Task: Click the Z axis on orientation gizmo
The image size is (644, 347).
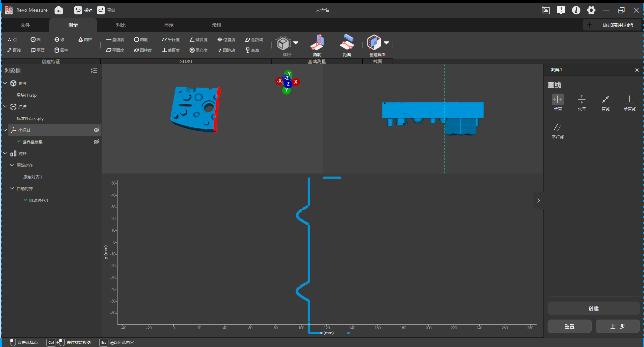Action: 288,84
